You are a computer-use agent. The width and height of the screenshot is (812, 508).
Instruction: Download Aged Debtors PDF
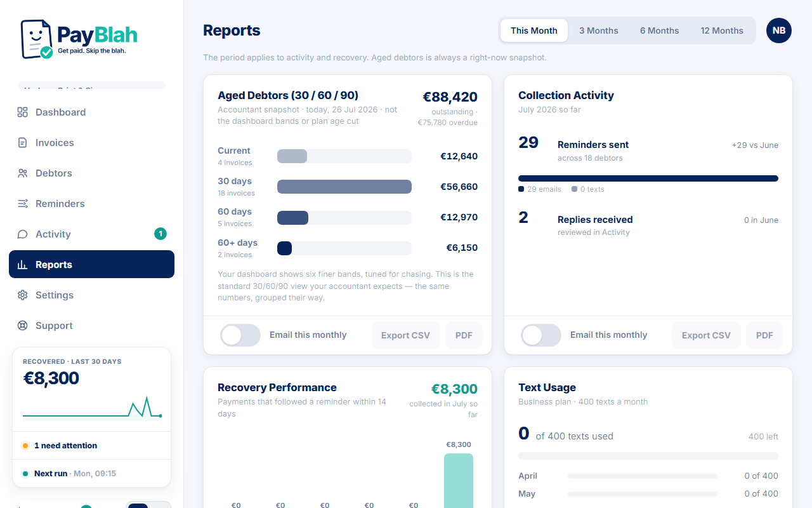(464, 335)
